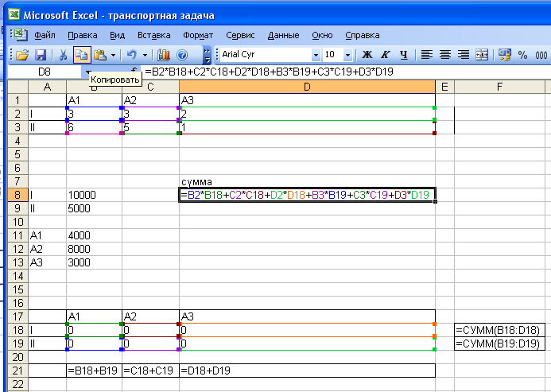Toggle Italic (К) formatting

pyautogui.click(x=386, y=55)
